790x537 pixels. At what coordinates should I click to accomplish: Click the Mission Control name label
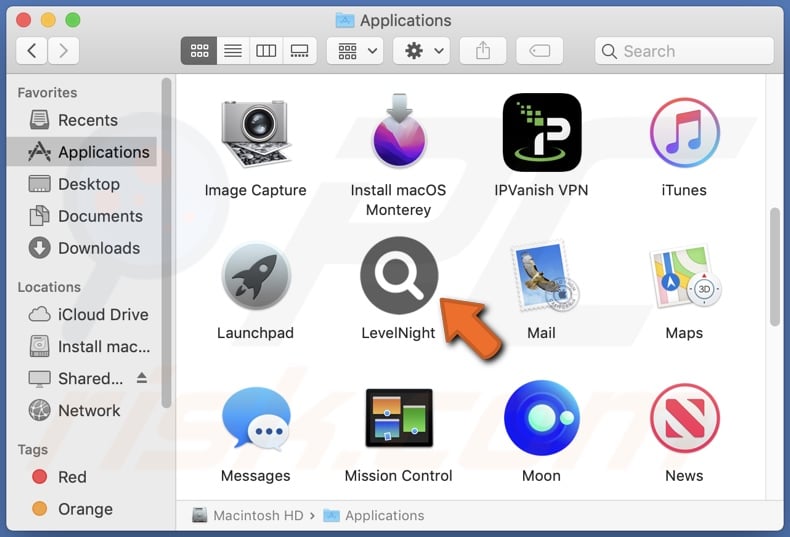(x=399, y=476)
